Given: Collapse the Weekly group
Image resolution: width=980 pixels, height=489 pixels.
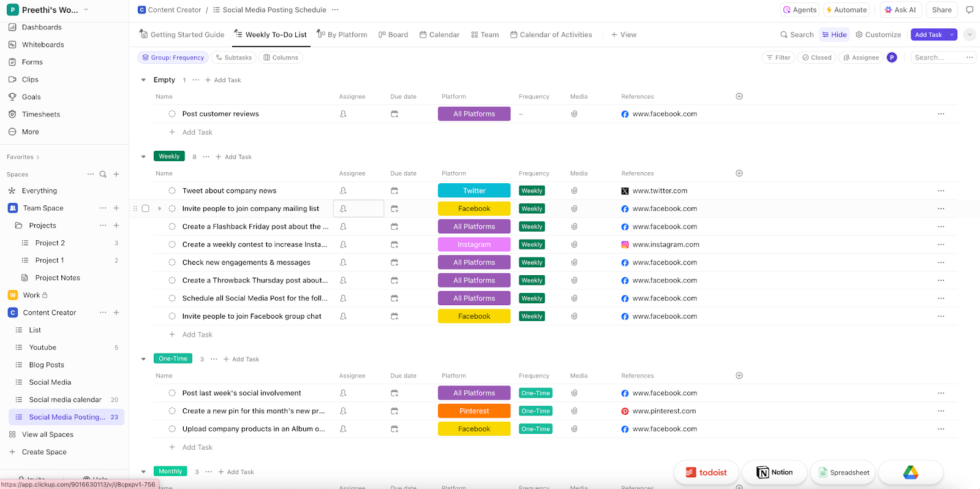Looking at the screenshot, I should (143, 157).
